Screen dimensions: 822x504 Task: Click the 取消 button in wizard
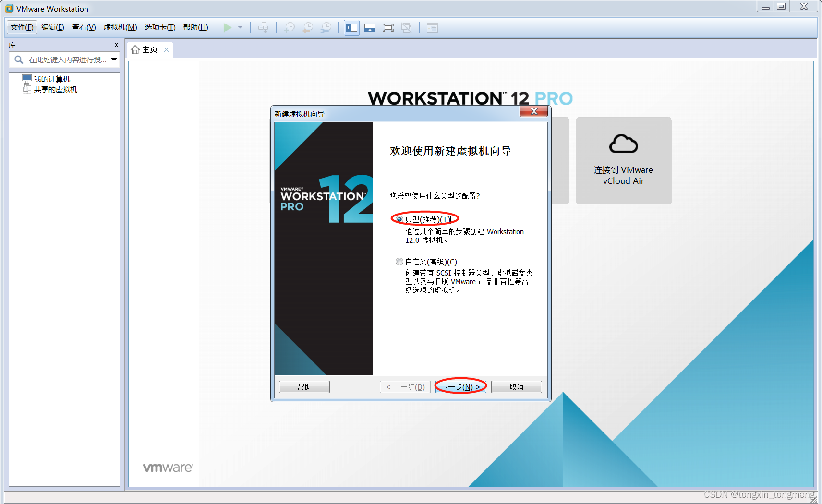517,387
